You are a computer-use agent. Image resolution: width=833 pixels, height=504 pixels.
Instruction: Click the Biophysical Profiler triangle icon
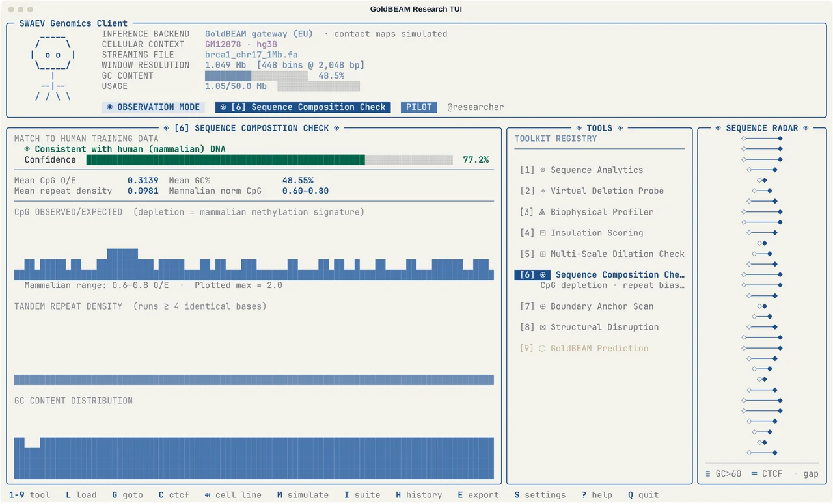tap(543, 212)
